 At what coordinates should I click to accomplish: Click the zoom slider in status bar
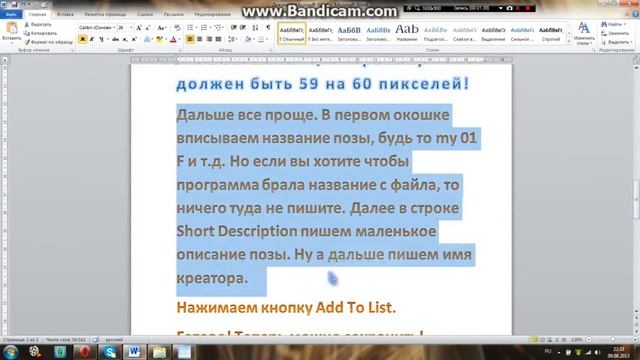(x=613, y=340)
